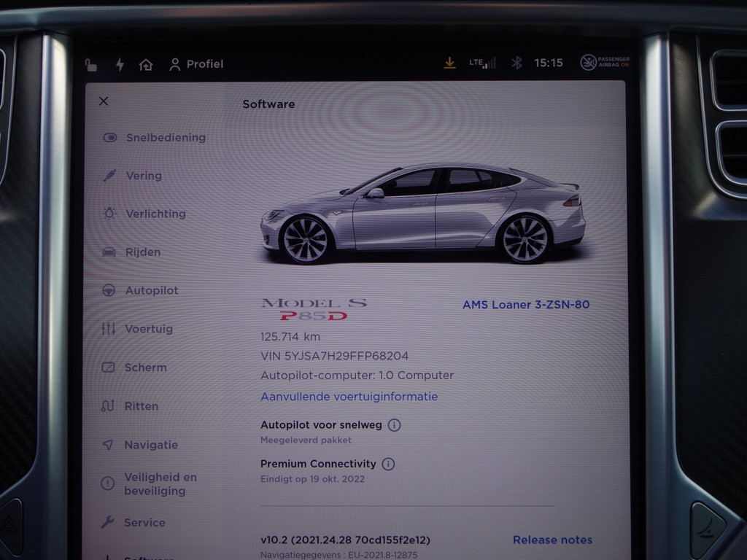Tap the LTE signal strength indicator

[x=482, y=63]
